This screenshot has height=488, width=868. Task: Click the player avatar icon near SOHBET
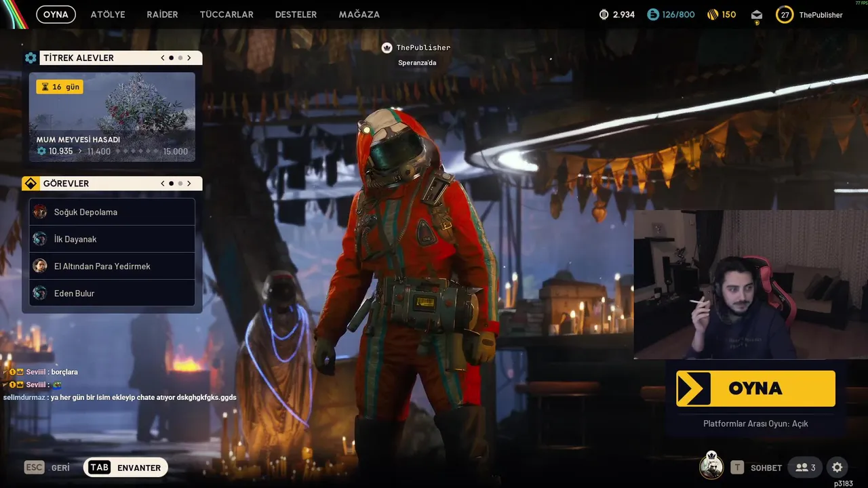point(711,466)
